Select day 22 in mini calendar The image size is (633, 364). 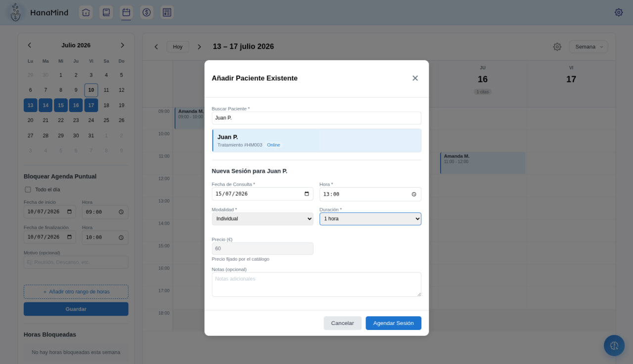pyautogui.click(x=61, y=121)
